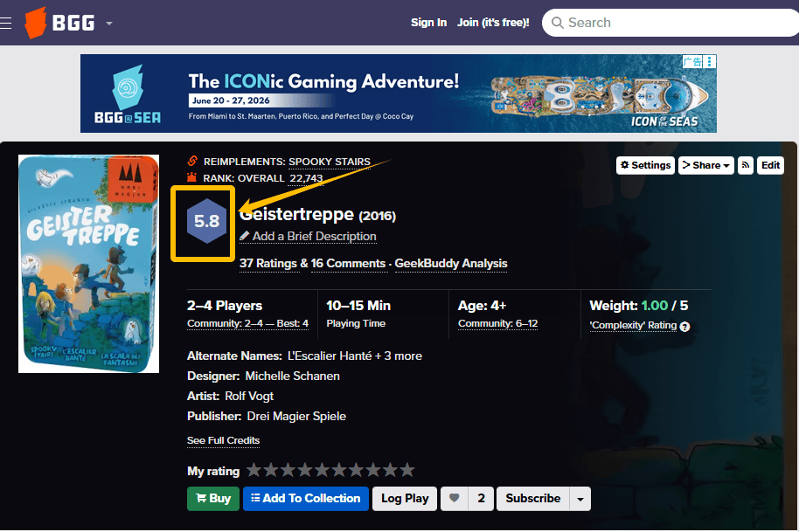Open overall rank 22,743 link
The image size is (799, 532).
coord(306,178)
